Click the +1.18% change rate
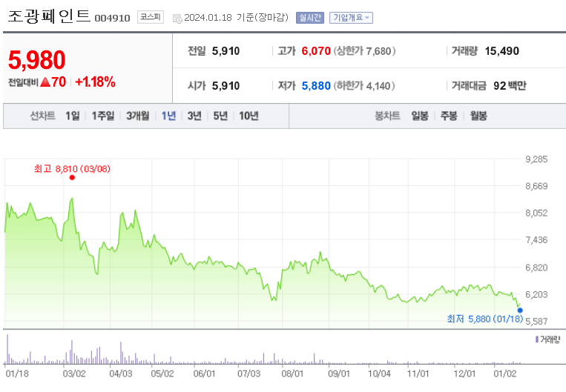Screen dimensions: 566x392 95,82
